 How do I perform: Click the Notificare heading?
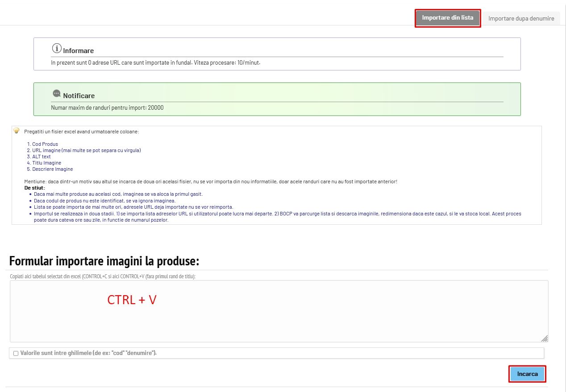[x=79, y=96]
